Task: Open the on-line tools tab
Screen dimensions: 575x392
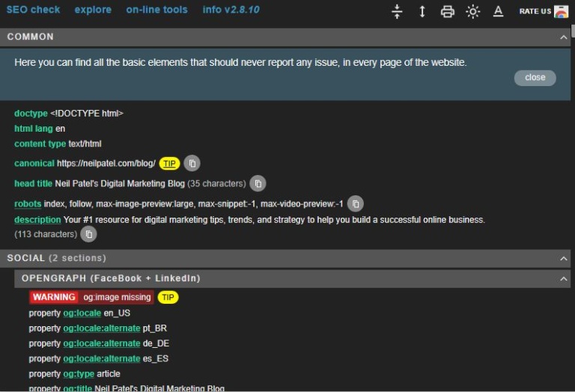Action: point(157,10)
